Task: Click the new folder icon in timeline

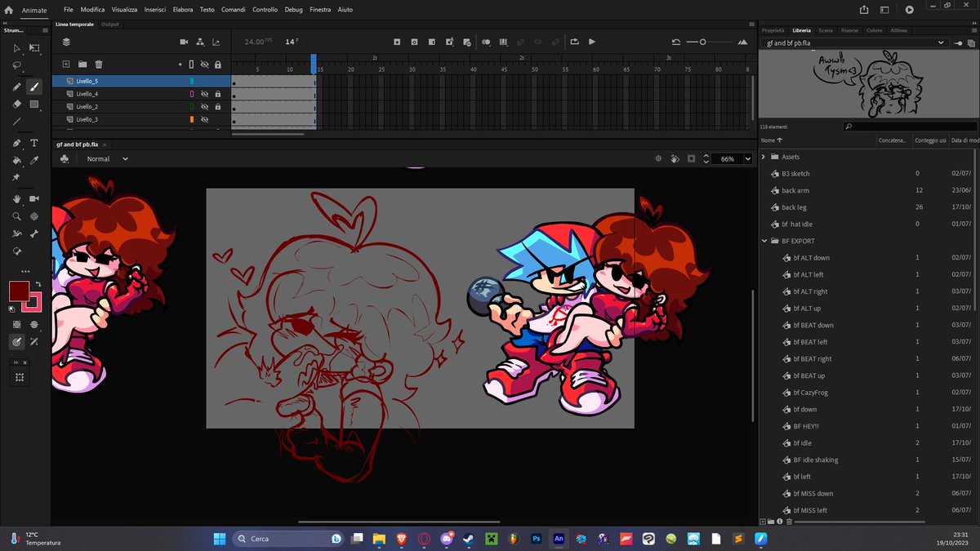Action: pyautogui.click(x=82, y=64)
